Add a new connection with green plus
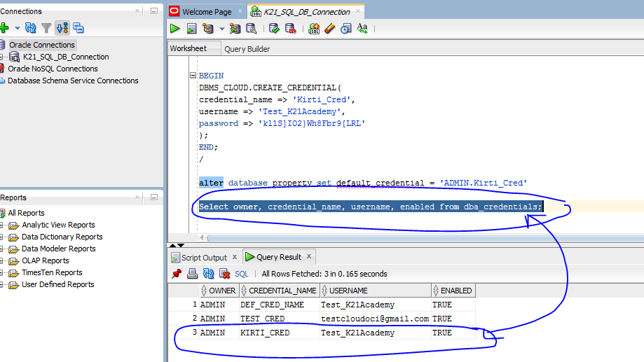644x362 pixels. point(4,28)
